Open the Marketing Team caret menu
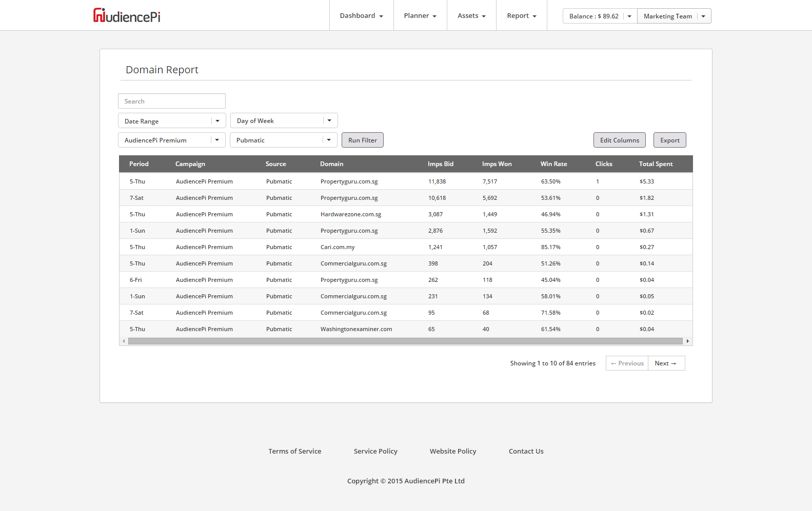812x511 pixels. [703, 16]
